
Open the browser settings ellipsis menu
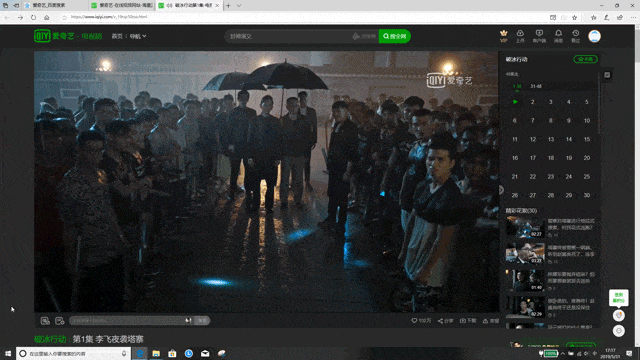tap(633, 18)
